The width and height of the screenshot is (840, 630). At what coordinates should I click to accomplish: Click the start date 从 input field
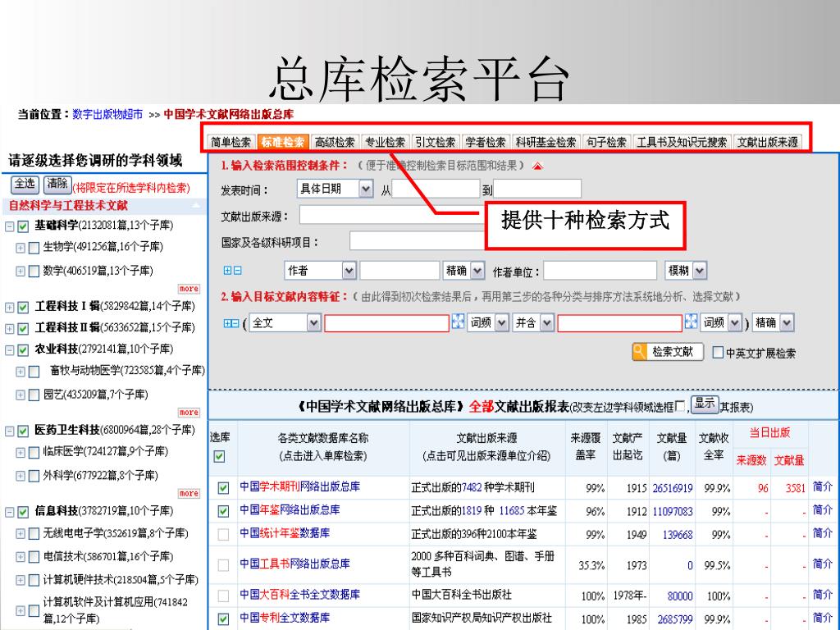click(x=436, y=189)
